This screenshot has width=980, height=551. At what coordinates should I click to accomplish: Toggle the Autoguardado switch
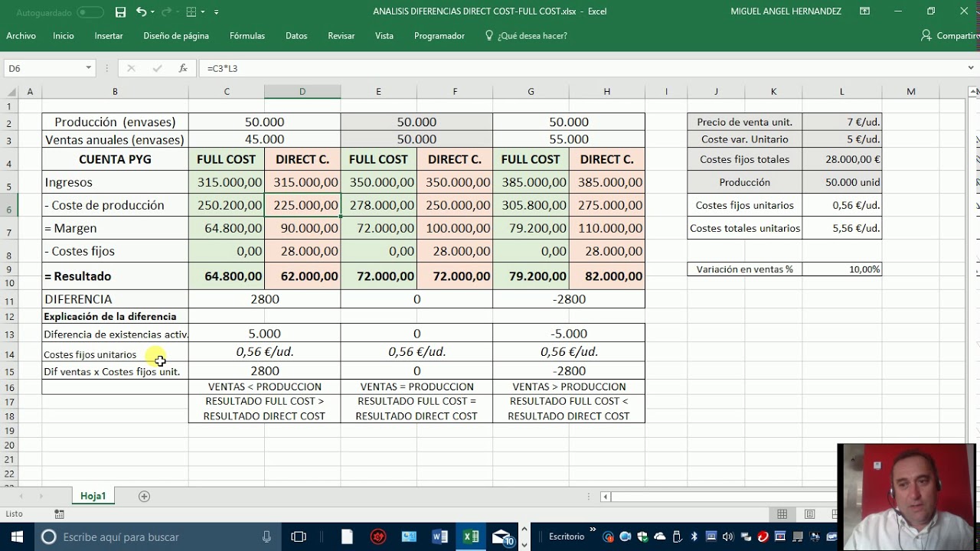[90, 12]
